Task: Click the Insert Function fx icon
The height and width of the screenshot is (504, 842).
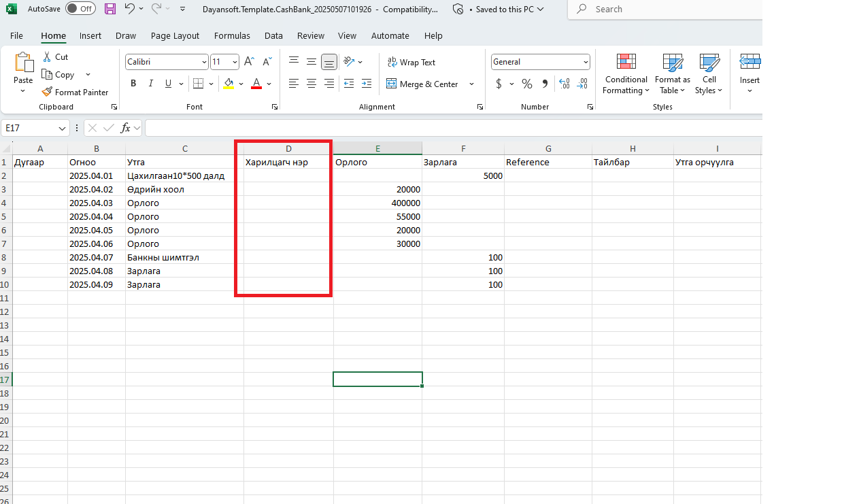Action: pyautogui.click(x=126, y=128)
